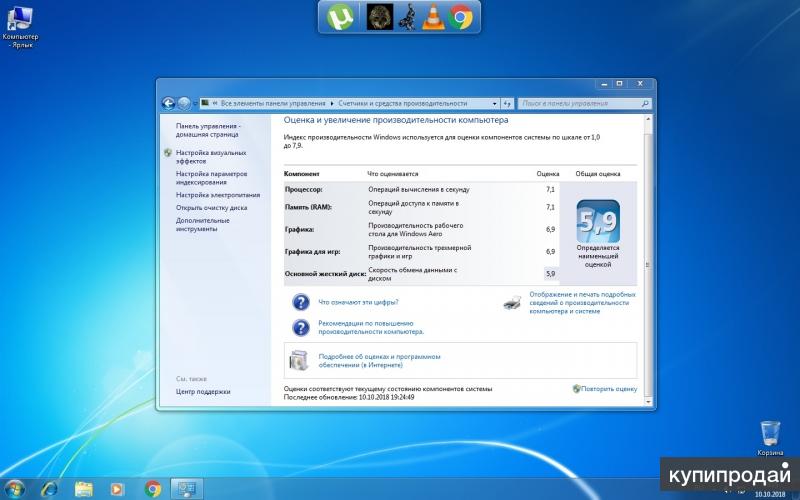The height and width of the screenshot is (500, 800).
Task: Open the recent pages dropdown beside Forward button
Action: (194, 103)
